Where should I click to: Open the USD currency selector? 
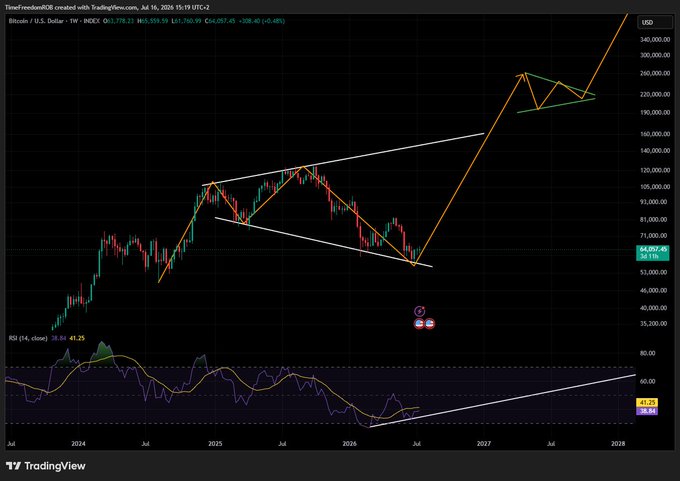(x=655, y=23)
